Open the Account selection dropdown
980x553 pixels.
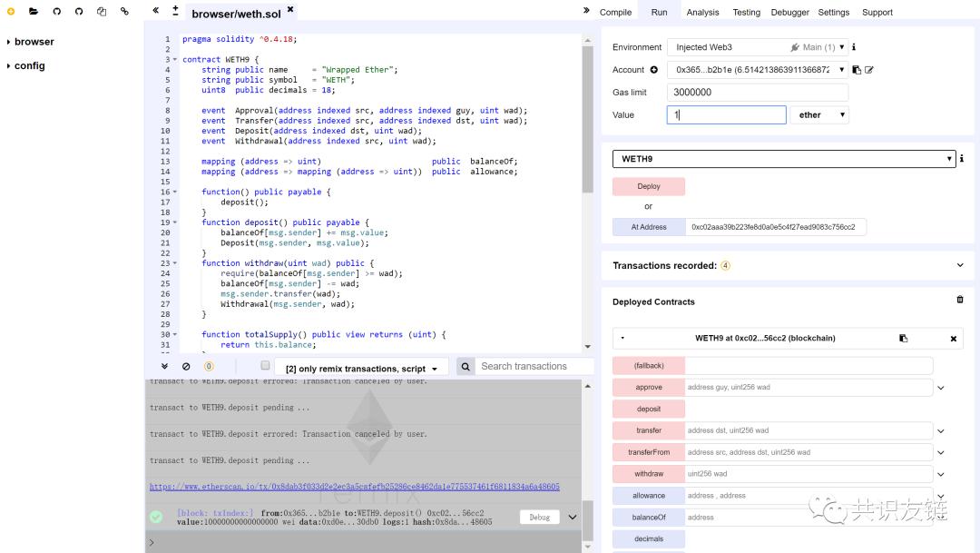758,69
